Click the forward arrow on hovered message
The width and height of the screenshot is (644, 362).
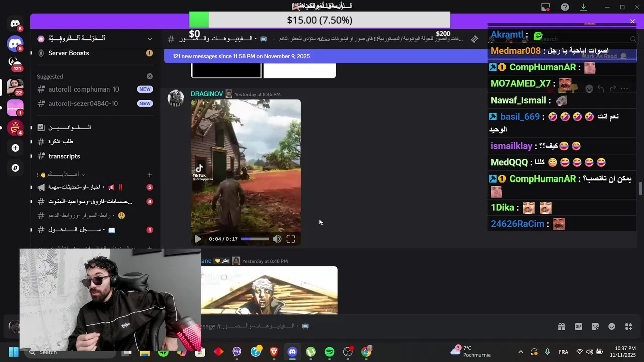coord(613,88)
